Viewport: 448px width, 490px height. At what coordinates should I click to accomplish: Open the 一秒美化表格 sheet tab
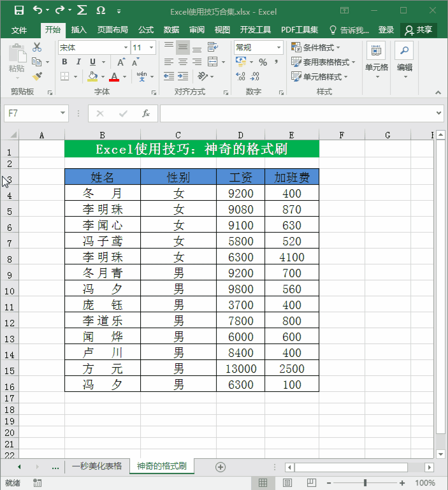(x=97, y=466)
